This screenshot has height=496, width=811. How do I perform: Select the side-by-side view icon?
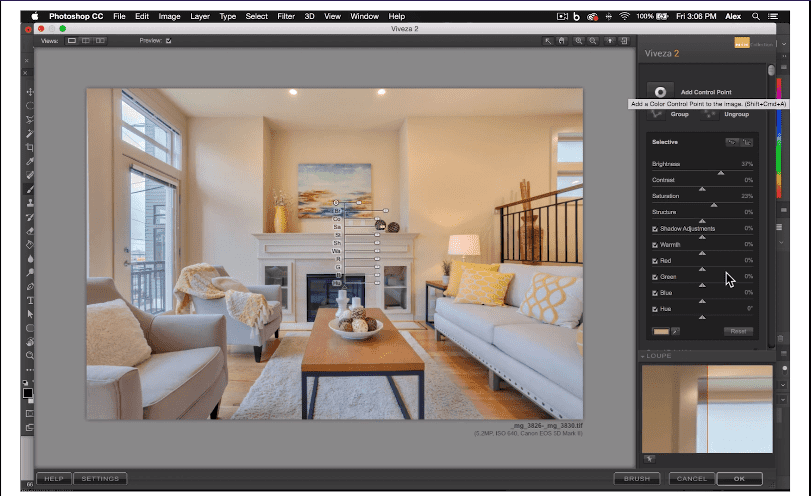pos(100,41)
